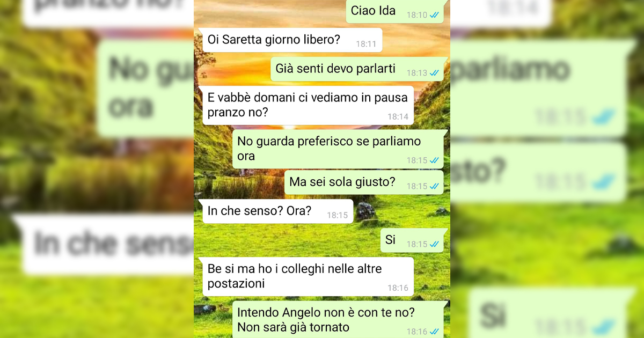Select the 'Ma sei sola giusto?' message
The width and height of the screenshot is (644, 338).
pyautogui.click(x=365, y=182)
